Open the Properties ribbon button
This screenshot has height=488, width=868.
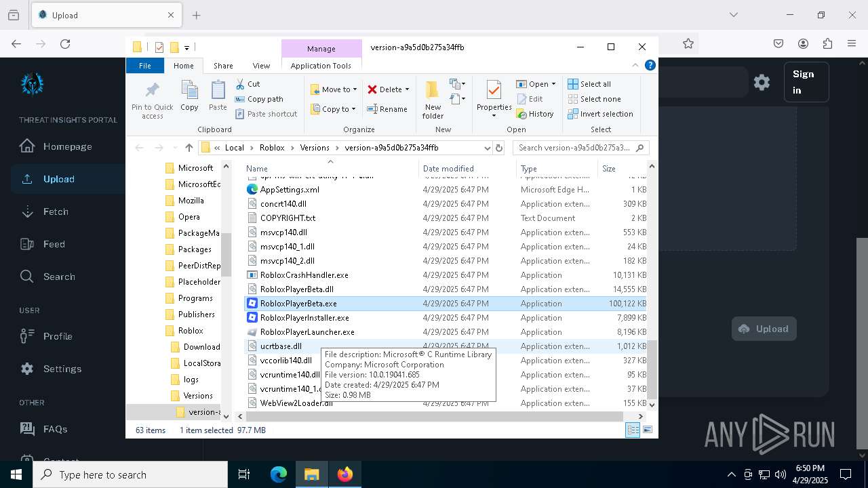coord(494,99)
